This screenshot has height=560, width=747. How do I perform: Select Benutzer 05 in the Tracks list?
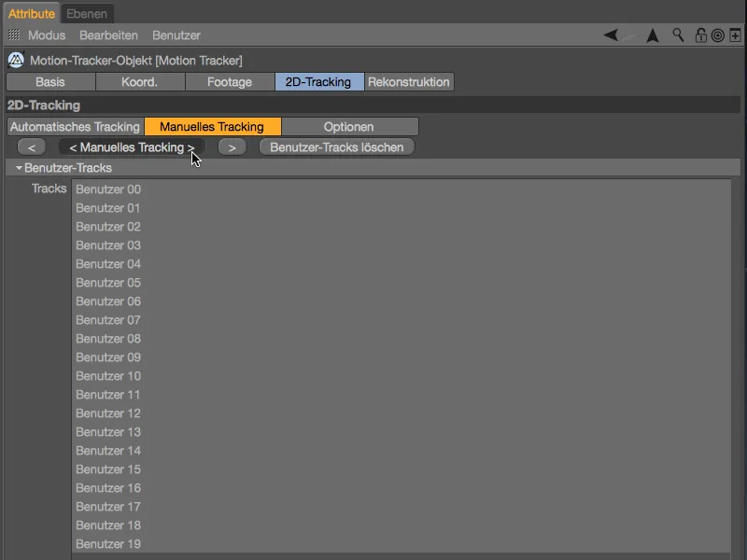[109, 282]
